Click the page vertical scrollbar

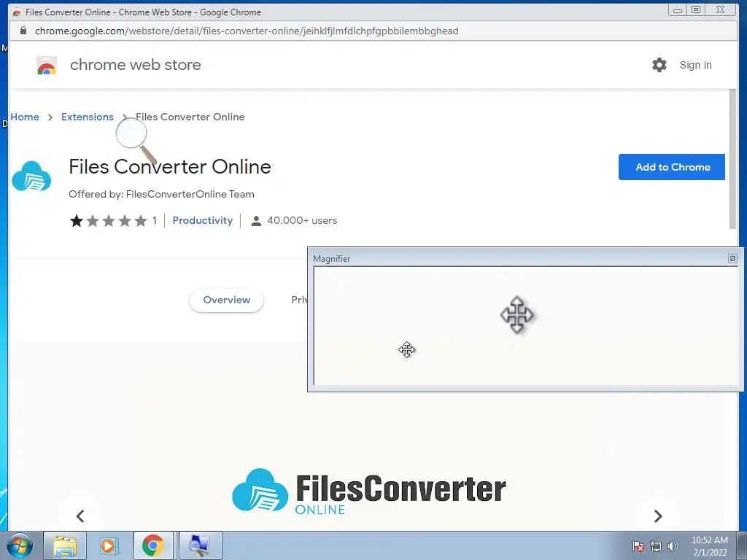pyautogui.click(x=732, y=158)
